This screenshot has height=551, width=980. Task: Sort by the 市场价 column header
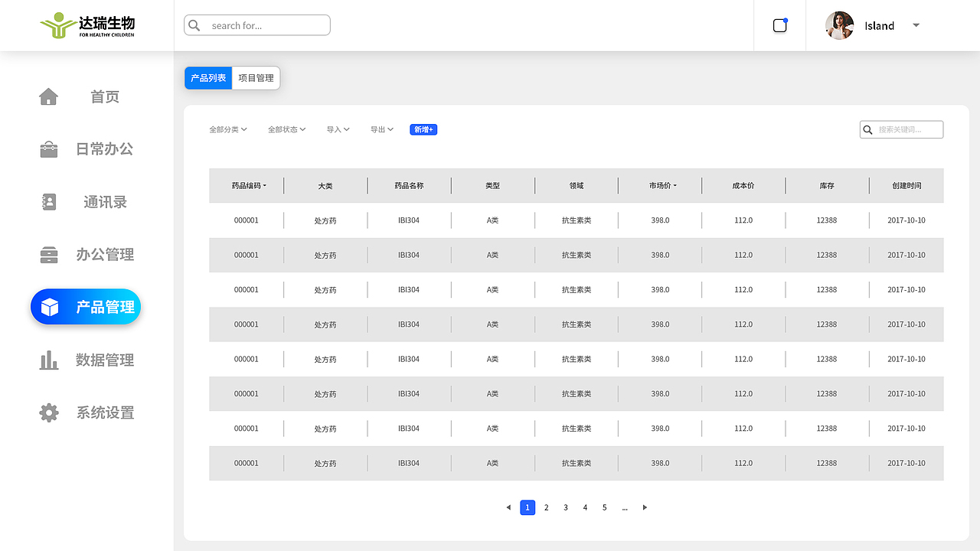pos(663,186)
